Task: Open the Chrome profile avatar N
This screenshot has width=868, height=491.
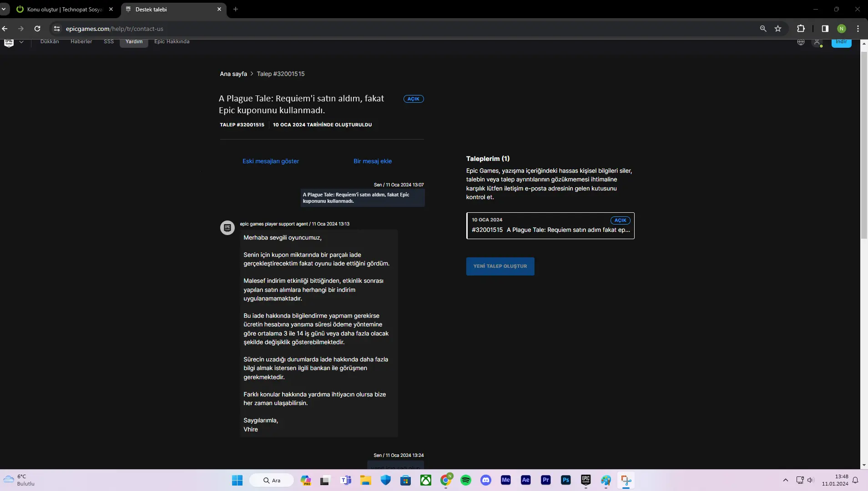Action: click(x=842, y=29)
